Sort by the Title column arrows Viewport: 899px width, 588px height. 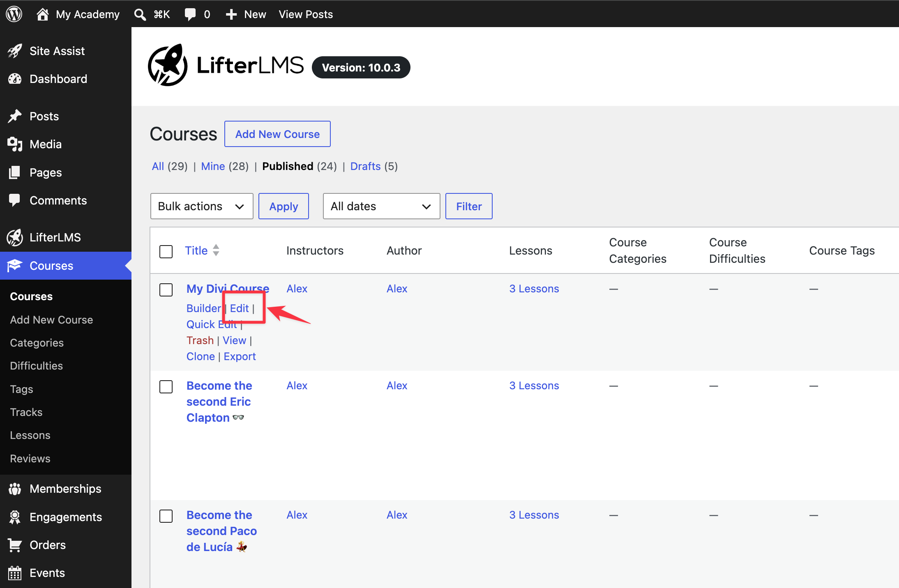click(216, 250)
